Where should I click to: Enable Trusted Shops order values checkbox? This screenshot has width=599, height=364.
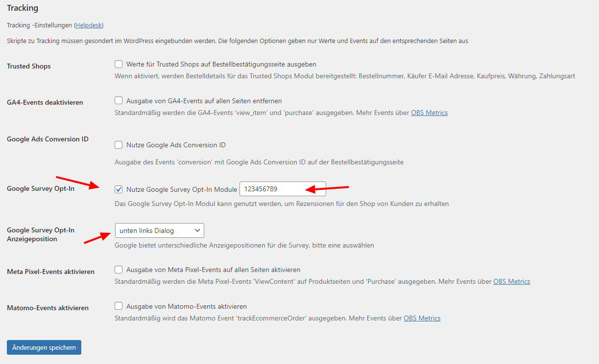coord(119,64)
